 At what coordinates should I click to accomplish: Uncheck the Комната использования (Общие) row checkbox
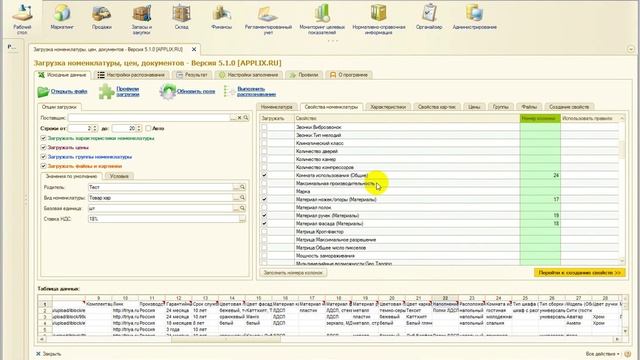[x=264, y=176]
